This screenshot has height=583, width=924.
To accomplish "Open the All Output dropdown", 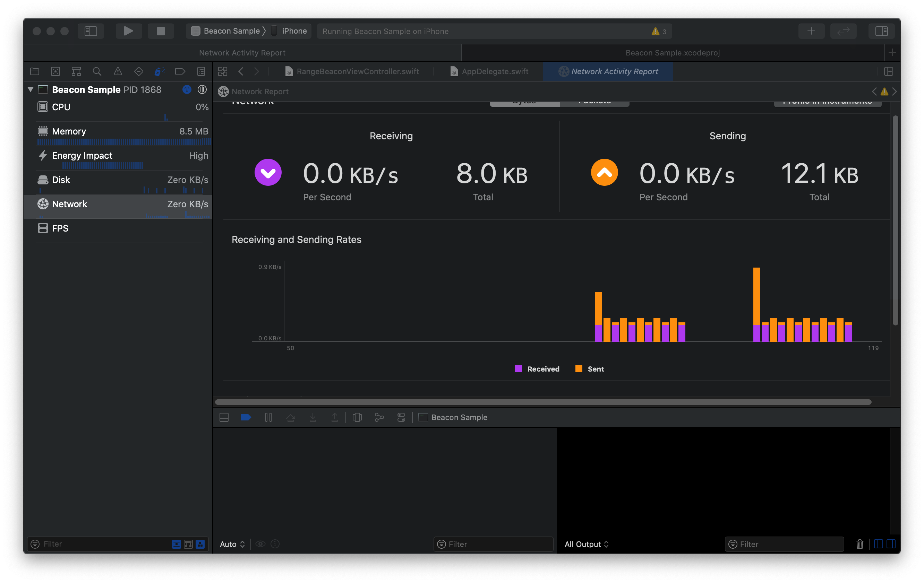I will 586,544.
